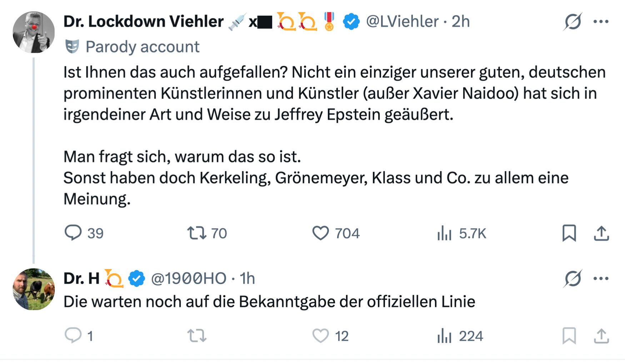Click Dr. H's avatar with cows
This screenshot has height=364, width=625.
[x=34, y=289]
